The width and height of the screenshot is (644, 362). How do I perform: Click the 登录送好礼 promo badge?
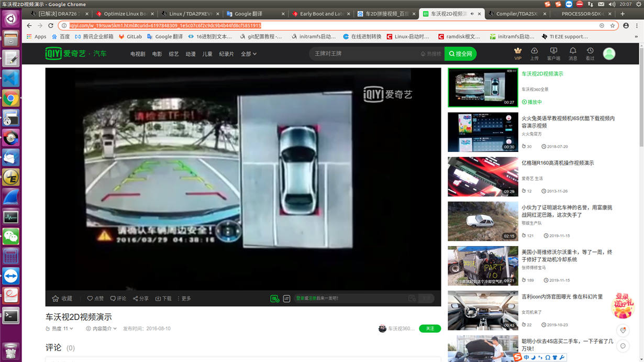[623, 305]
